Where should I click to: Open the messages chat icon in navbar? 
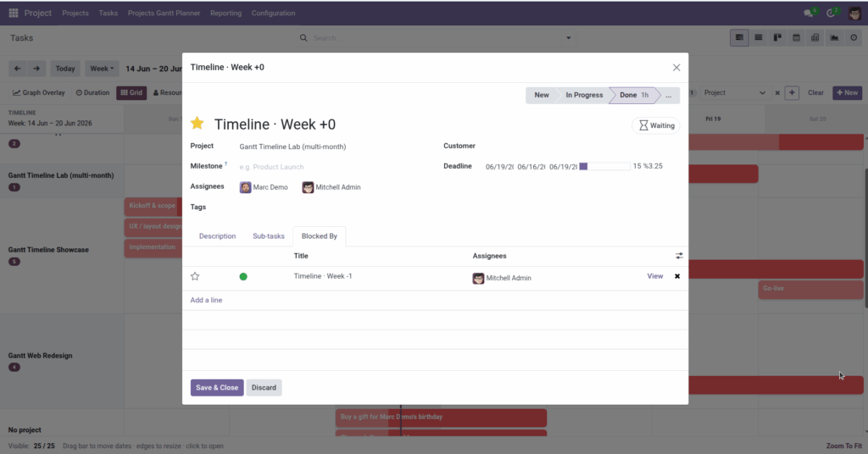pos(809,13)
